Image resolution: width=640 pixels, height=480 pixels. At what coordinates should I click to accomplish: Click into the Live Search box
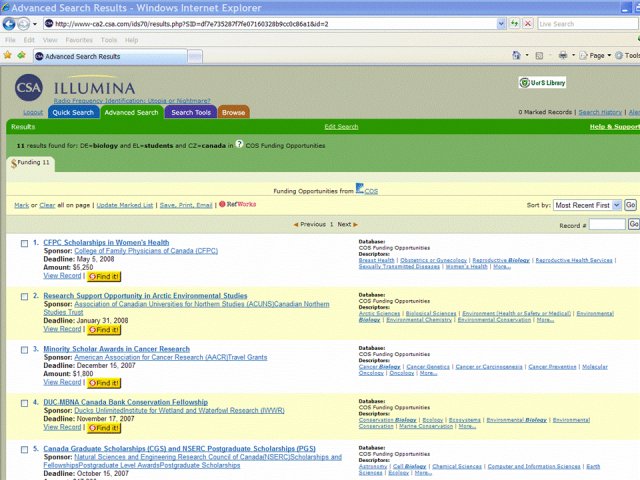pyautogui.click(x=588, y=24)
